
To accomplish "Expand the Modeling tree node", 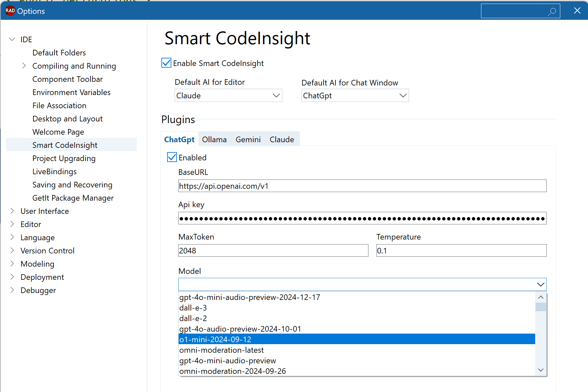I will click(12, 264).
